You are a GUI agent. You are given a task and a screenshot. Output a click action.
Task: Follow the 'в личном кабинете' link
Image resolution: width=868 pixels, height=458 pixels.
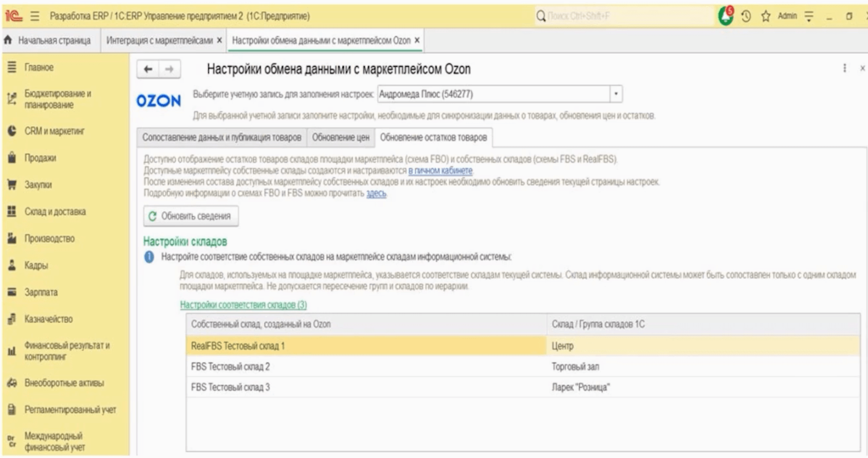[x=440, y=170]
